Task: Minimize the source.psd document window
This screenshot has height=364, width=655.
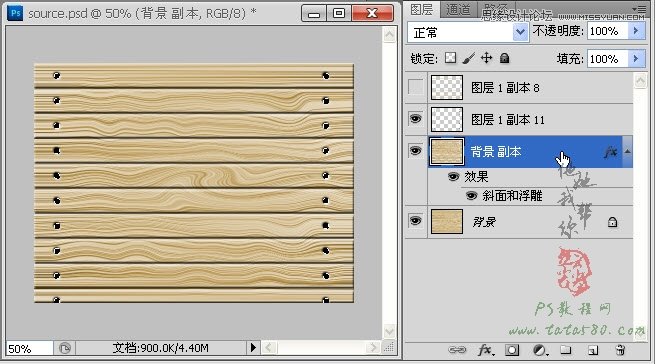Action: (x=314, y=13)
